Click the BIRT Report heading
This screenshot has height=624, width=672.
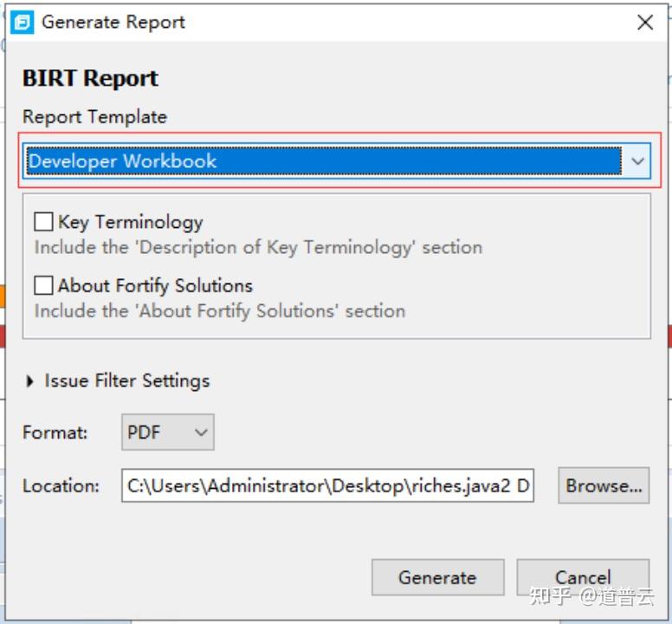(x=91, y=78)
